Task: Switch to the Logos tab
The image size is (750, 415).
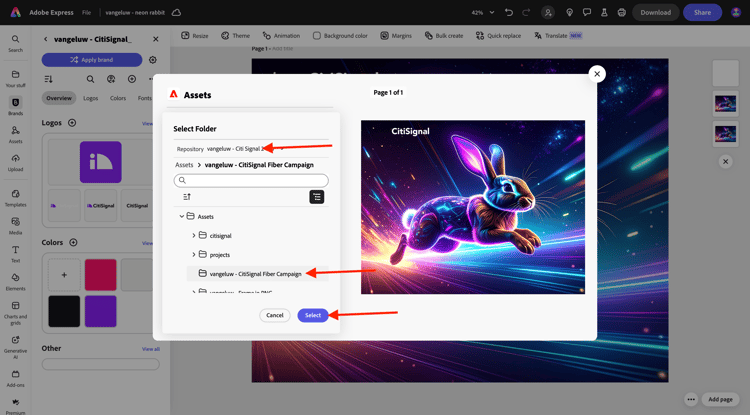Action: pyautogui.click(x=90, y=98)
